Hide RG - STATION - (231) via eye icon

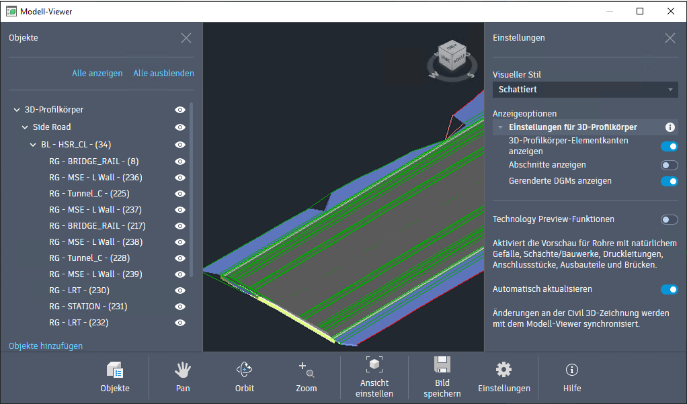point(181,306)
